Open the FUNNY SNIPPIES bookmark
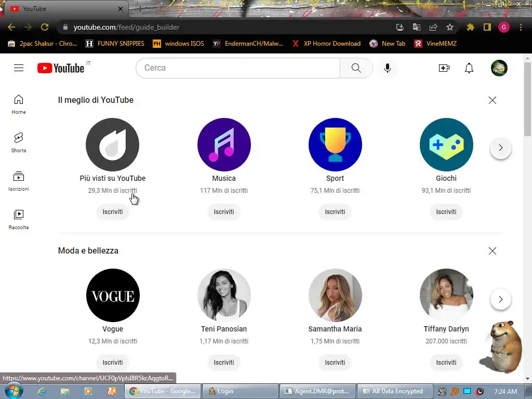Viewport: 532px width, 399px height. point(115,44)
